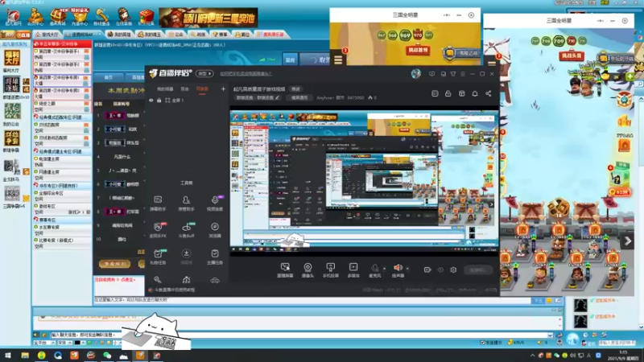This screenshot has width=644, height=362.
Task: Click the record video icon near settings
Action: tap(427, 269)
